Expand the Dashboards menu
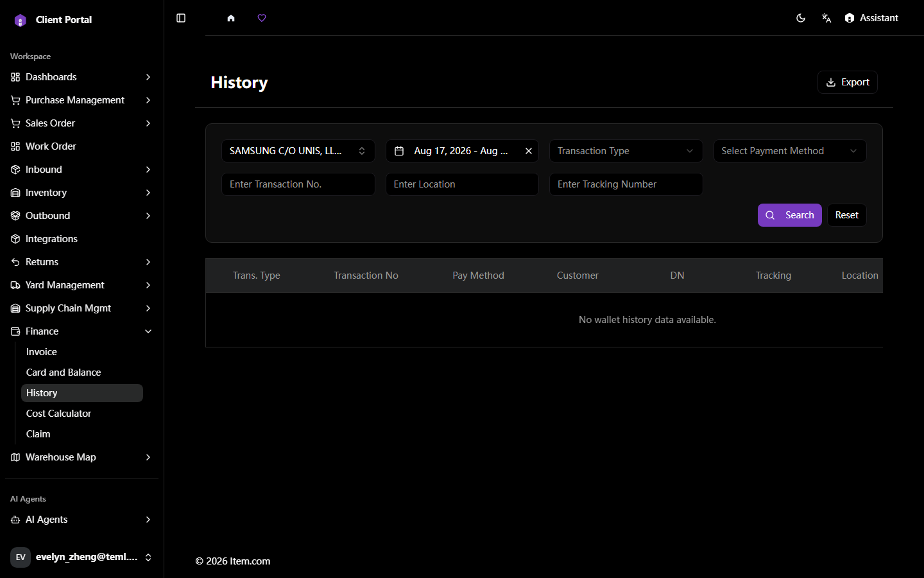Image resolution: width=924 pixels, height=578 pixels. click(x=81, y=77)
